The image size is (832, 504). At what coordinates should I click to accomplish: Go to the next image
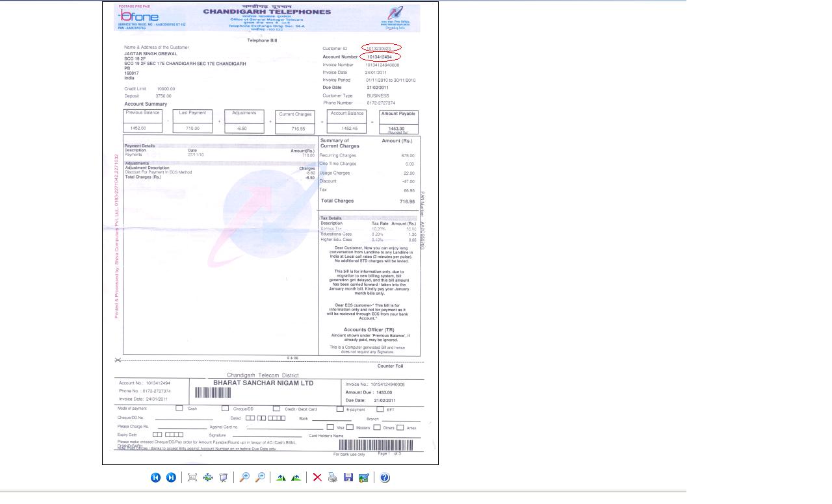point(171,477)
